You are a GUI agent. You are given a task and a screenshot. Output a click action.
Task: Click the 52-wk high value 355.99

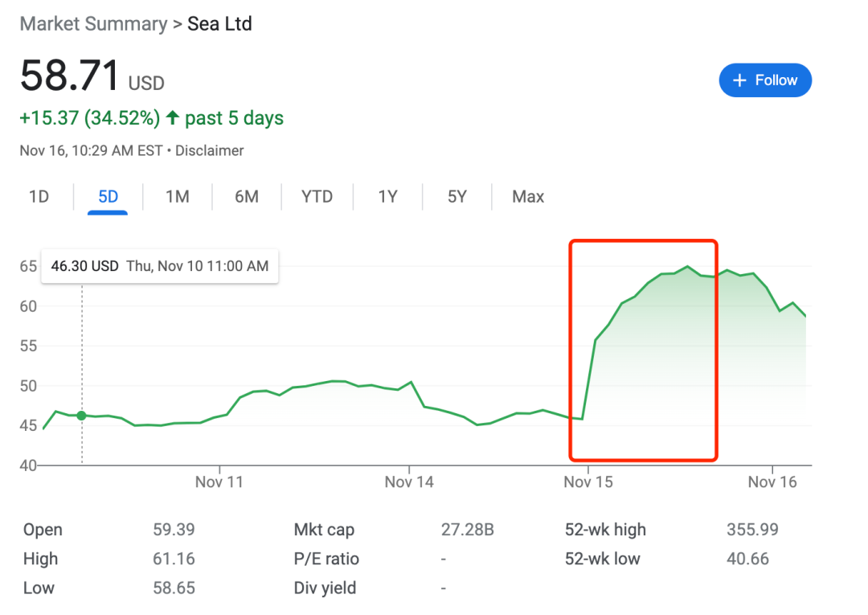pos(752,529)
